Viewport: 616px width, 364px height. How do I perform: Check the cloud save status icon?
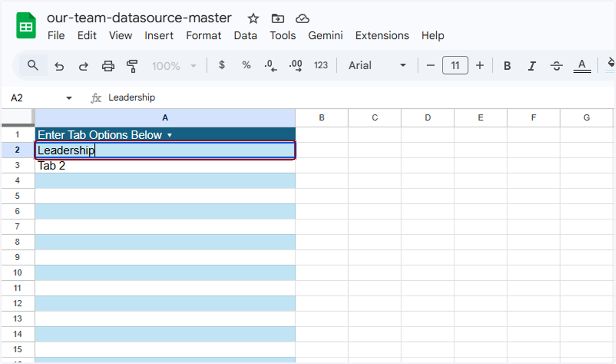click(x=302, y=19)
